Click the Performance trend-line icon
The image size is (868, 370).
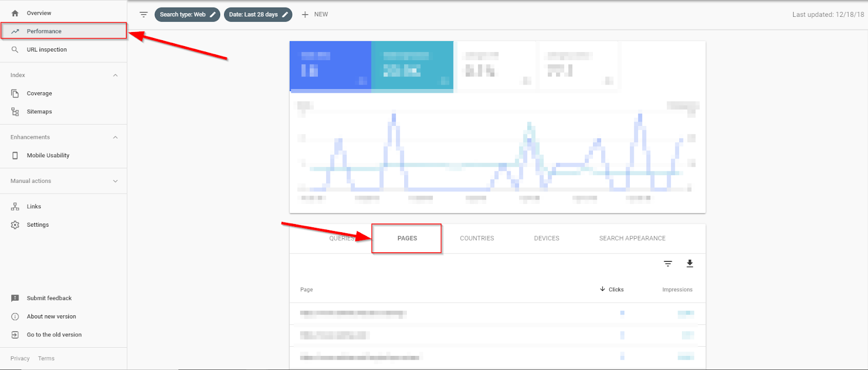coord(15,31)
